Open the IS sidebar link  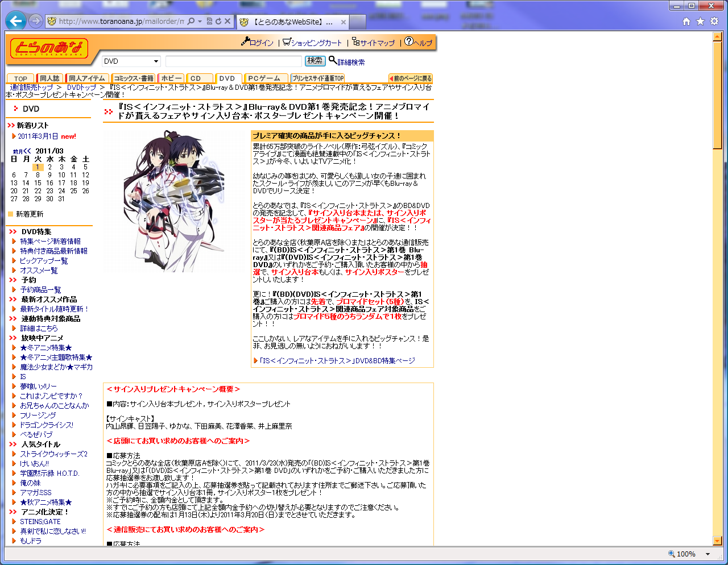coord(23,377)
